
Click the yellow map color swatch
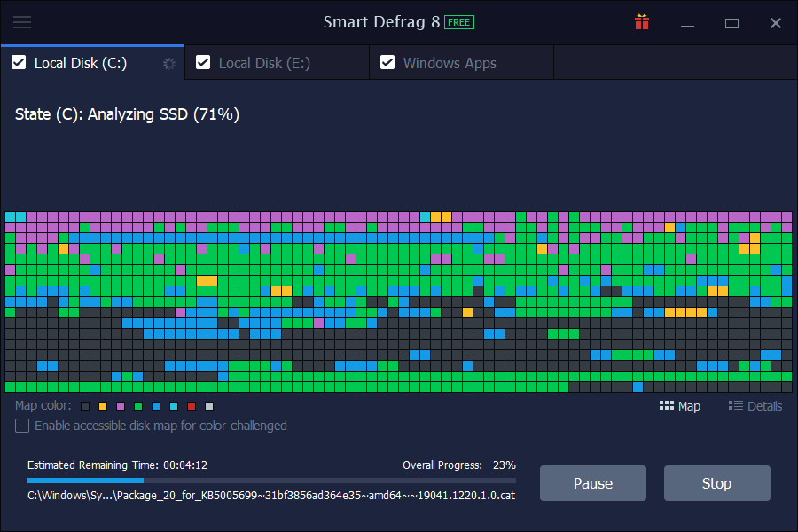(x=103, y=406)
